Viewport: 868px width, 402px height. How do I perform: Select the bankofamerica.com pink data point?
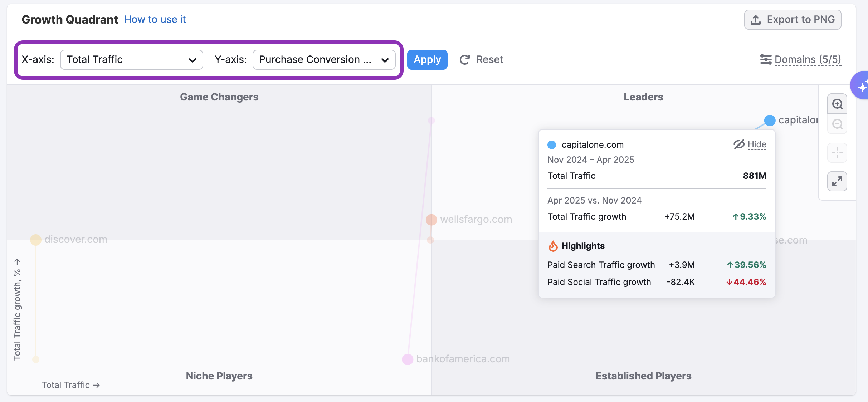click(x=408, y=359)
